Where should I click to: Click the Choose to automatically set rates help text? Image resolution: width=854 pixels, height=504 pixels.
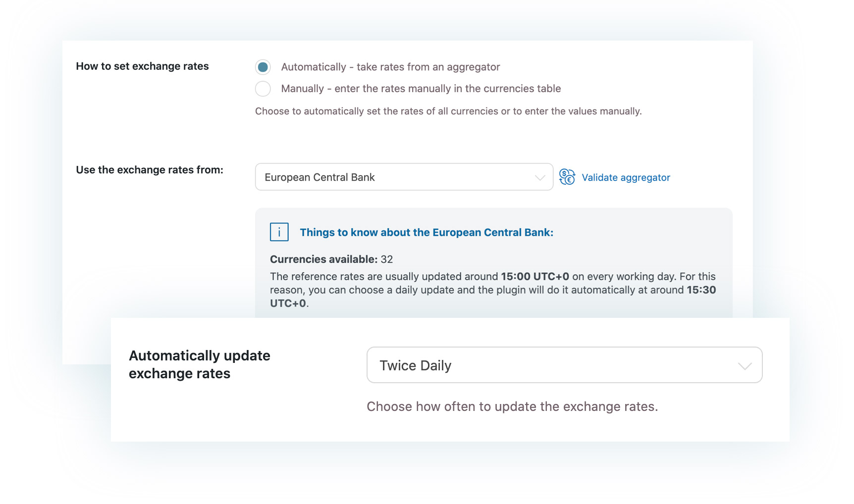point(448,111)
